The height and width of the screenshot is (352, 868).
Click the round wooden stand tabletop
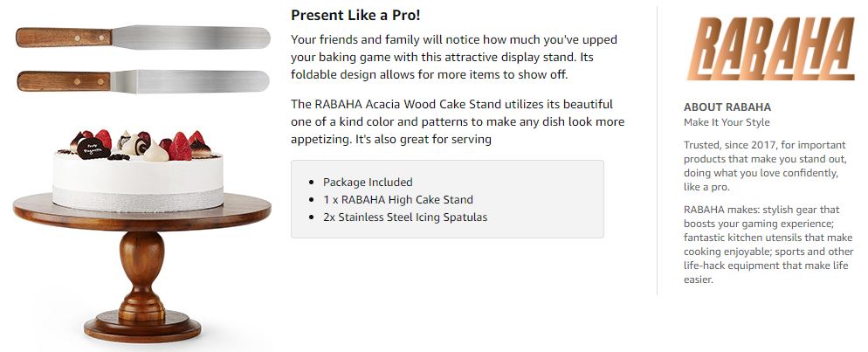[142, 212]
